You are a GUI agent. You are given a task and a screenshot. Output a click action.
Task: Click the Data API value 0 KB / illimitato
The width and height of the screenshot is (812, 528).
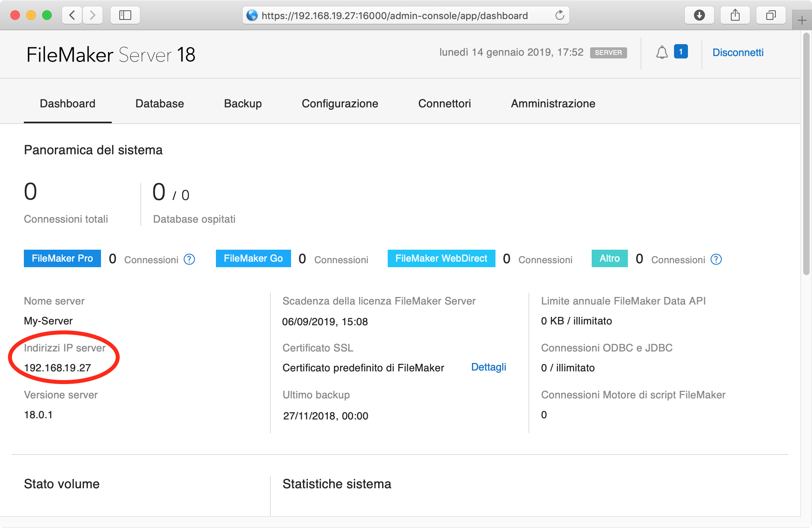click(x=576, y=321)
